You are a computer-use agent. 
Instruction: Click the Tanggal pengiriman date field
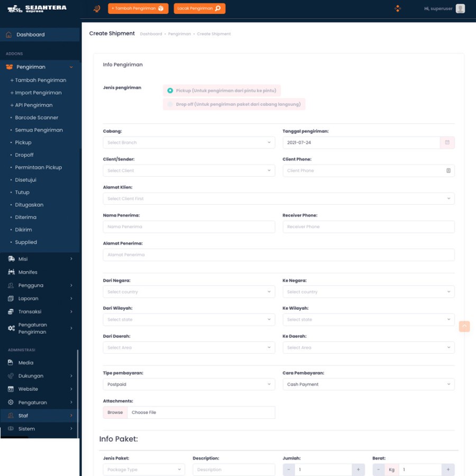tap(361, 143)
